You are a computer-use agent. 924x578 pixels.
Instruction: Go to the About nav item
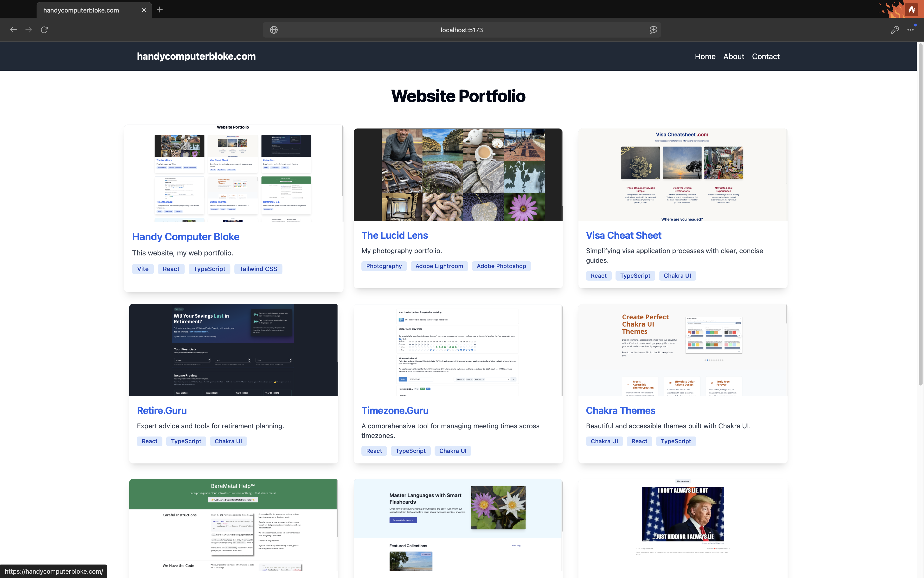[734, 57]
